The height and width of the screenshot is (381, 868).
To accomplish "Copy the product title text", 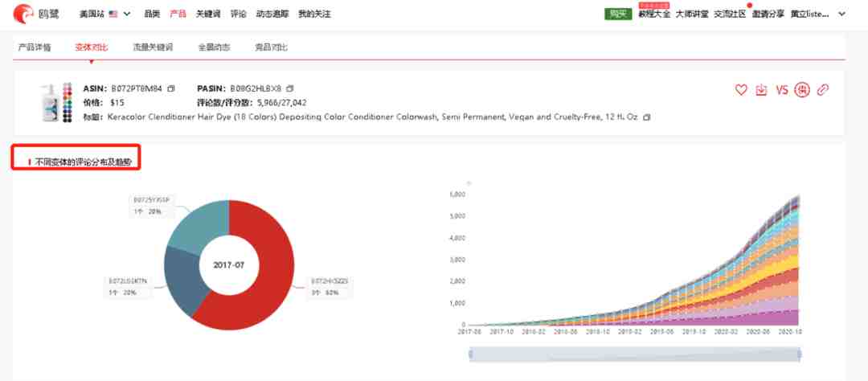I will 646,117.
